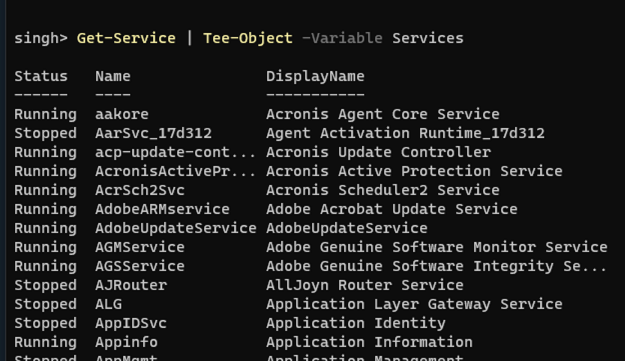The image size is (625, 361).
Task: Click Application Identity display name
Action: coord(356,324)
